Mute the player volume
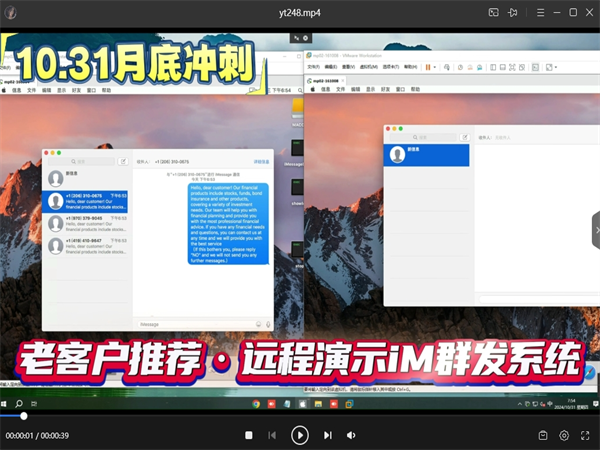The height and width of the screenshot is (450, 600). point(351,435)
